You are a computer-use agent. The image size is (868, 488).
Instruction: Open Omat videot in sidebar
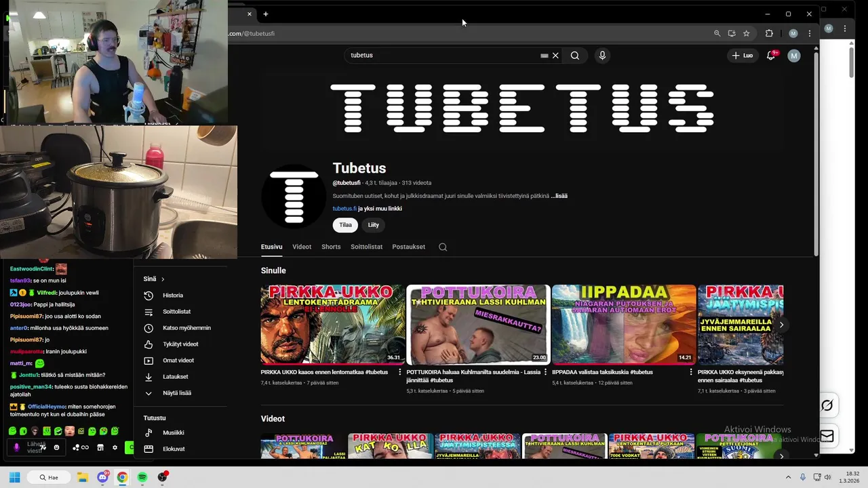178,361
